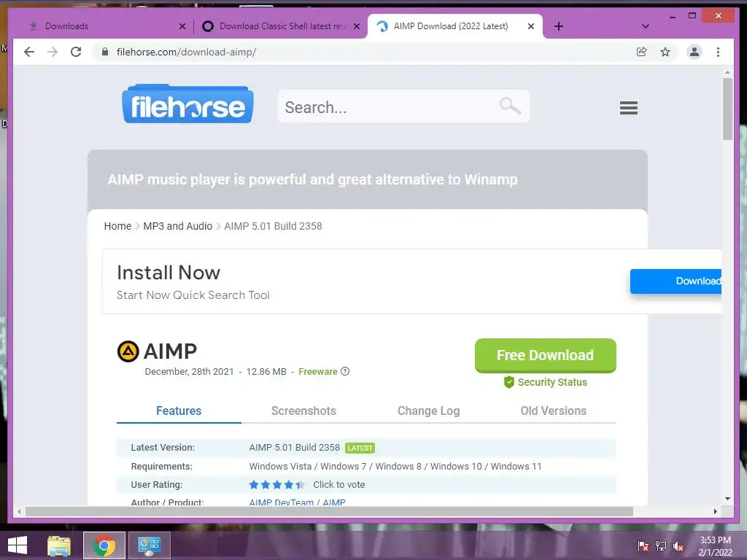
Task: Click the network tray icon
Action: [x=660, y=546]
